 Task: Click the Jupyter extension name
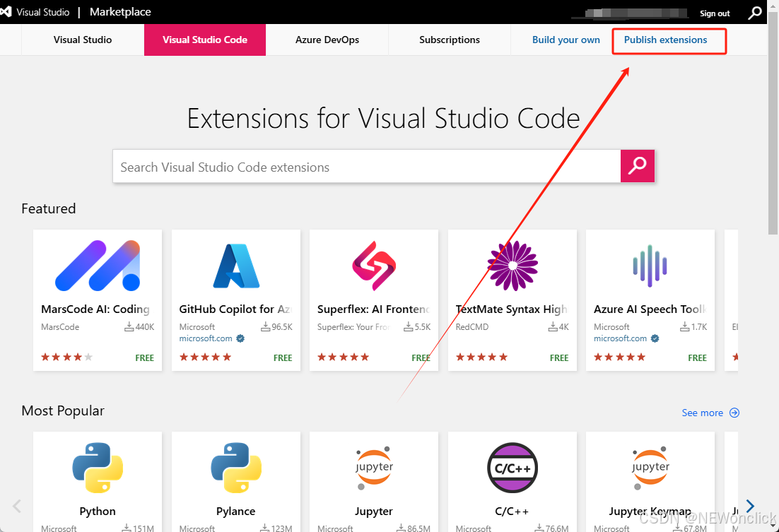pos(374,511)
